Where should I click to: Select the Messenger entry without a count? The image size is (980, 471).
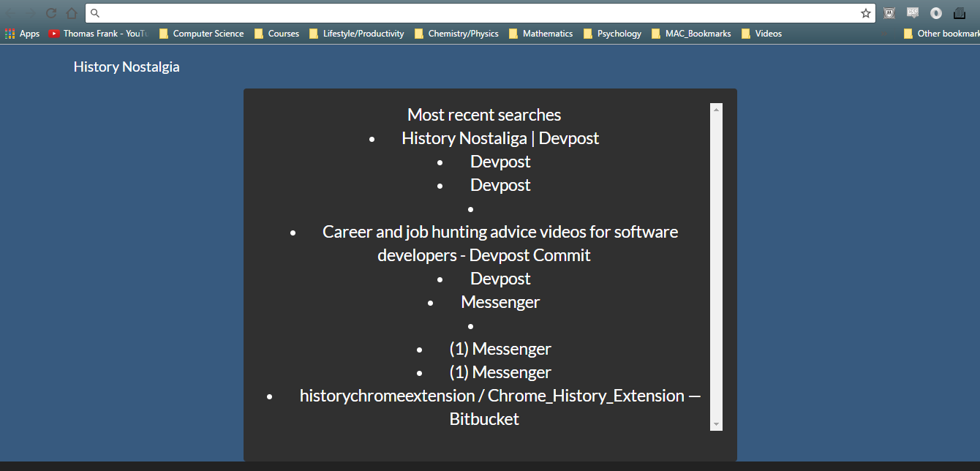(x=500, y=302)
